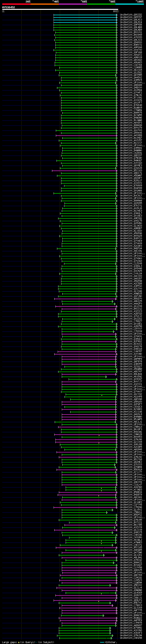Select the label UniRef100_A9NXX9

click(131, 58)
